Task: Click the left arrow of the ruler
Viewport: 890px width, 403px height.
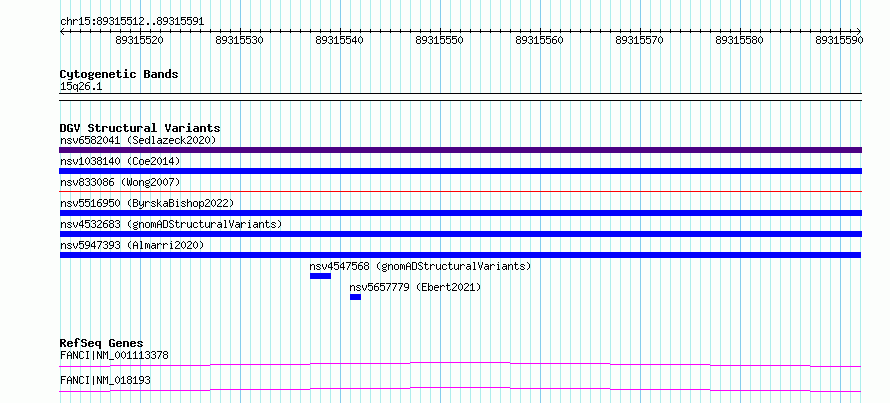Action: click(62, 31)
